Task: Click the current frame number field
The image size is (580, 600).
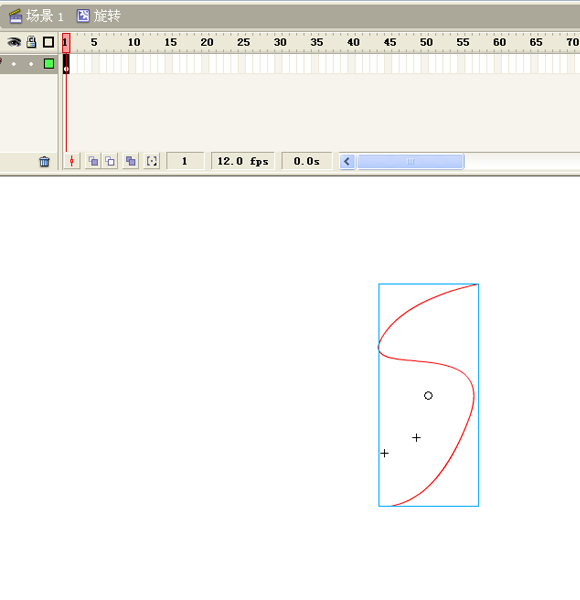Action: point(185,161)
